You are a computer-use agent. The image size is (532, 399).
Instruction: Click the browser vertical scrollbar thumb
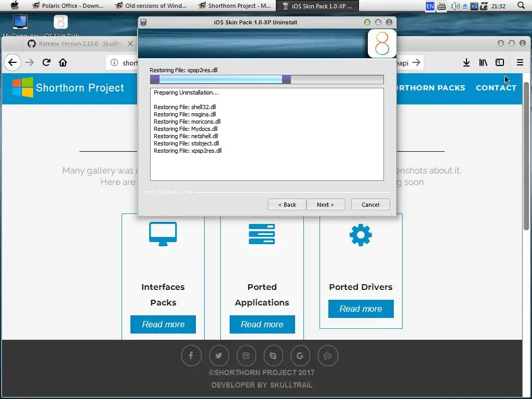527,156
